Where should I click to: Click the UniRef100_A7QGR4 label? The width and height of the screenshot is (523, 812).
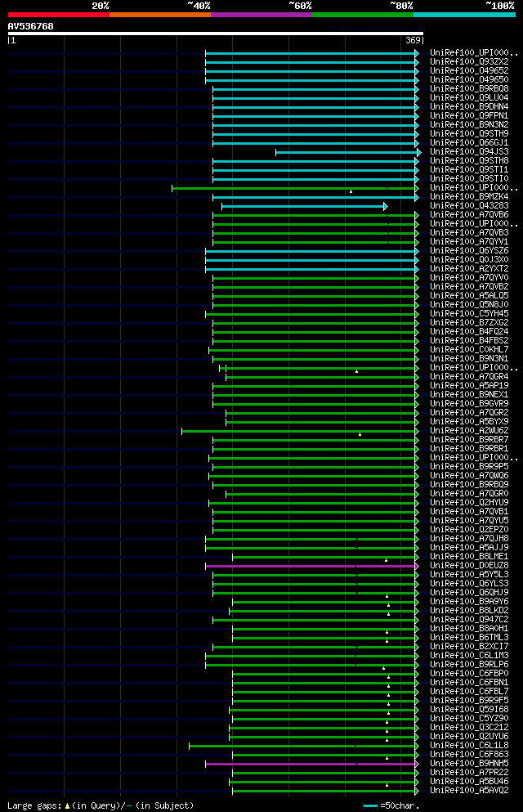tap(469, 376)
